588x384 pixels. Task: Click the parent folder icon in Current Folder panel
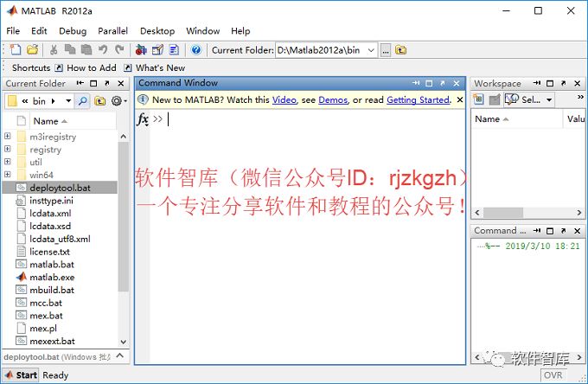click(x=99, y=101)
